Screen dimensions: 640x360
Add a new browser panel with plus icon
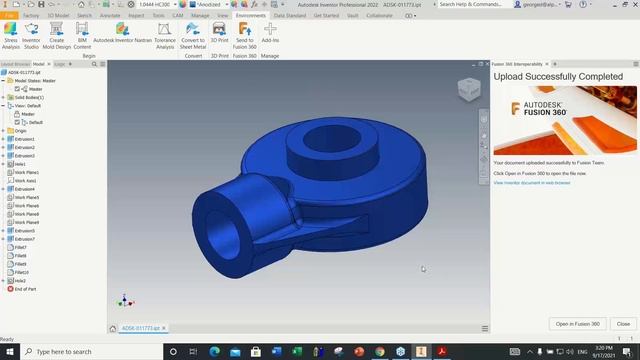[x=70, y=64]
